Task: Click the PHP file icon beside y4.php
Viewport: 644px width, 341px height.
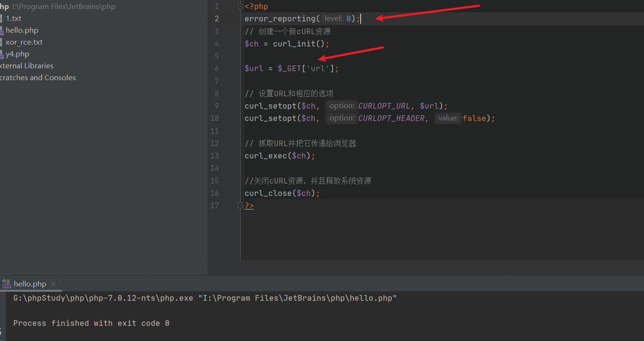Action: click(2, 54)
